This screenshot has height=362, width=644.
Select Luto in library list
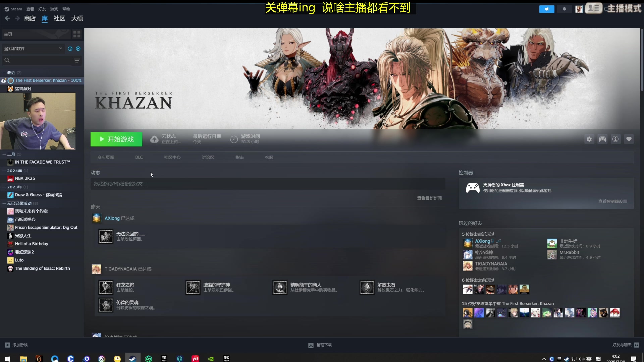(x=19, y=260)
